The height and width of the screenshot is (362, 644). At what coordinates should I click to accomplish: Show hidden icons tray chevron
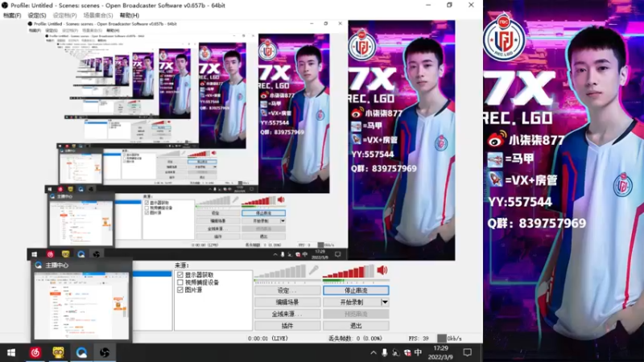373,352
